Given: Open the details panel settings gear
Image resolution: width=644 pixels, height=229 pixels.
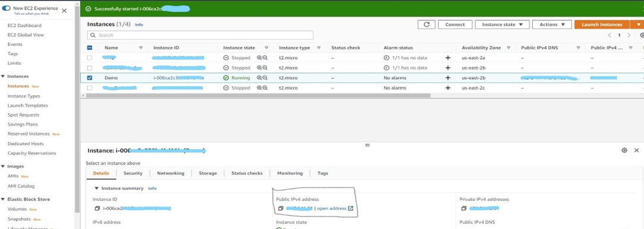Looking at the screenshot, I should tap(624, 150).
